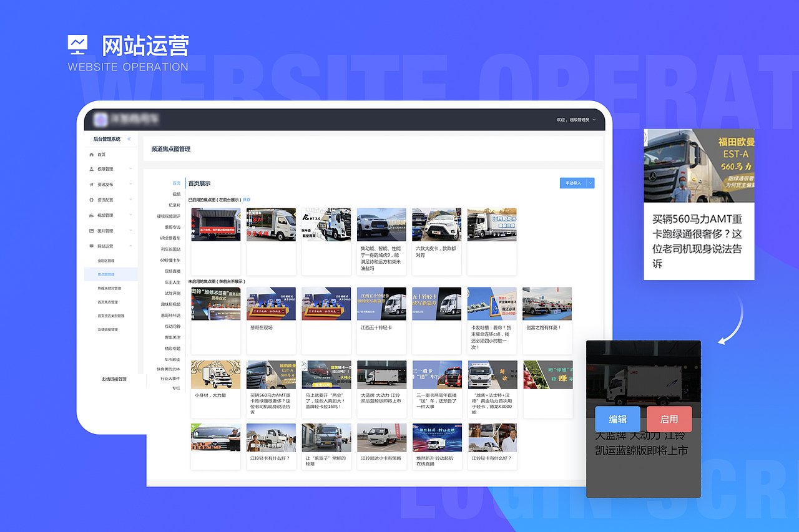Open 热搜关键词管理 submenu item
The image size is (799, 532).
109,288
